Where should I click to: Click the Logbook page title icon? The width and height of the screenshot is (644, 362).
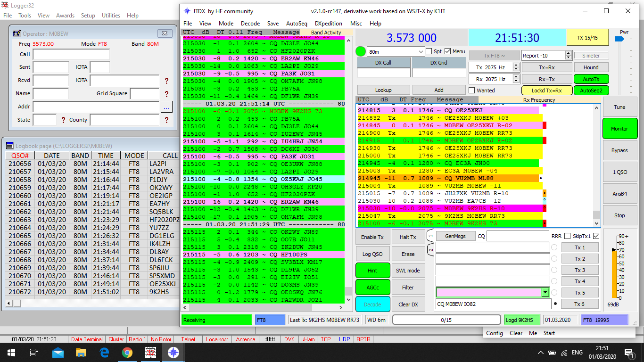pos(10,146)
